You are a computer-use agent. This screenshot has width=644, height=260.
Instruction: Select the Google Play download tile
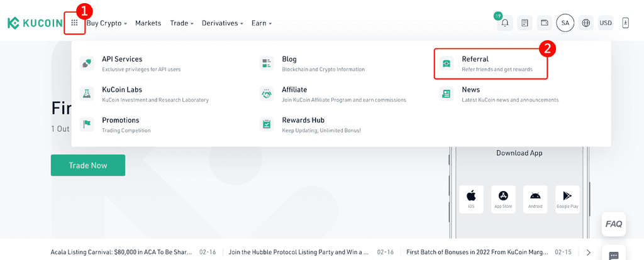click(567, 199)
